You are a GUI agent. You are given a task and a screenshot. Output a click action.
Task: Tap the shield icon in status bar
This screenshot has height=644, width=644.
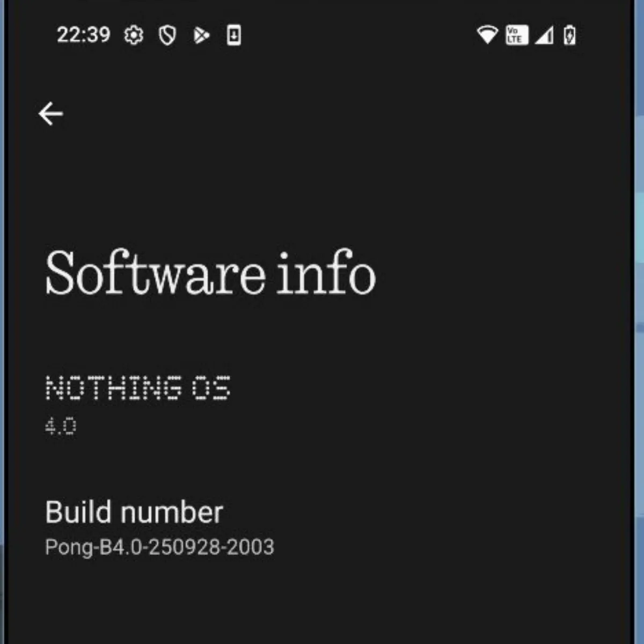click(x=167, y=35)
